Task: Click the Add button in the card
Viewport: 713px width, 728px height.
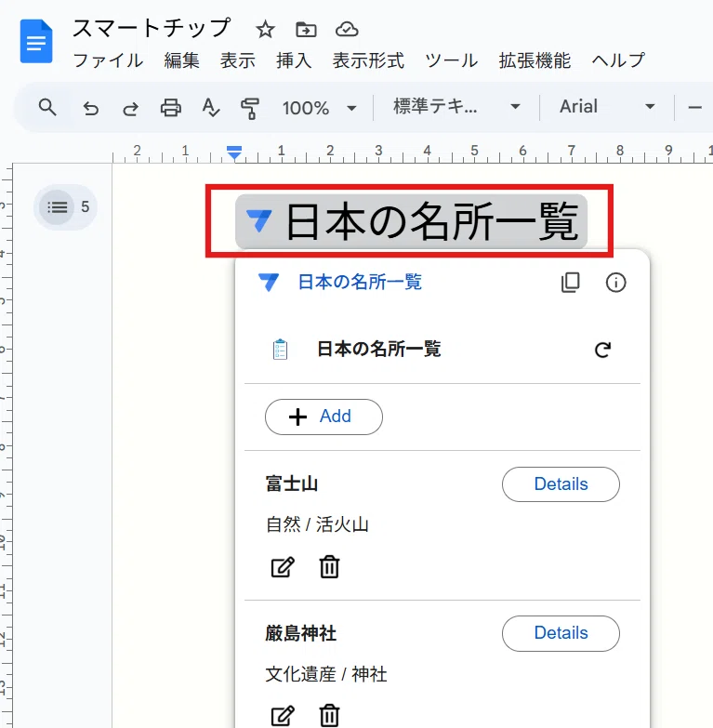Action: pos(323,417)
